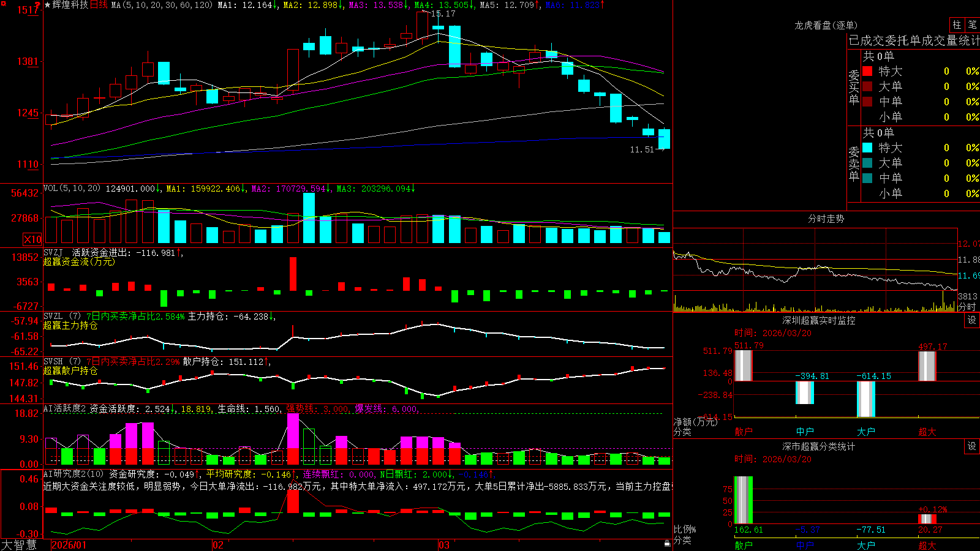Click the cyan 特大 sell-order swatch

tap(867, 148)
